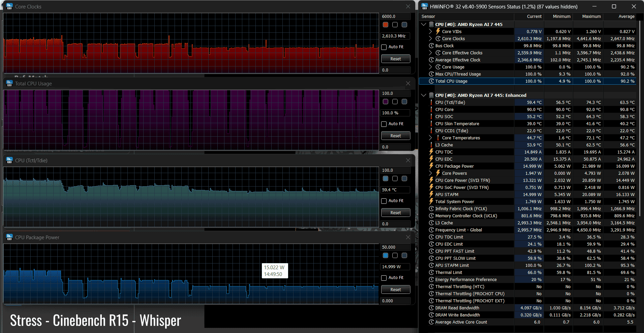Viewport: 644px width, 333px height.
Task: Click the lightning icon for CPU Package Power sensor
Action: (x=431, y=166)
